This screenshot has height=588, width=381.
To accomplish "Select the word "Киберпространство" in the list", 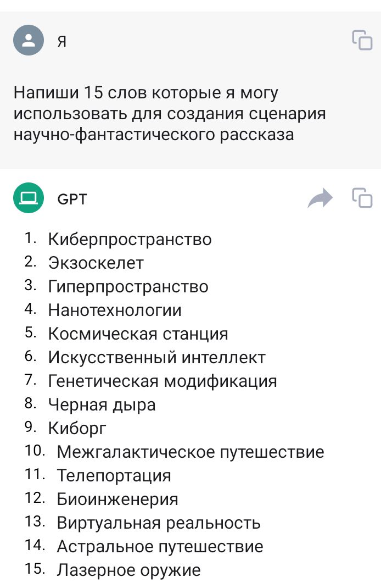I will pos(130,240).
